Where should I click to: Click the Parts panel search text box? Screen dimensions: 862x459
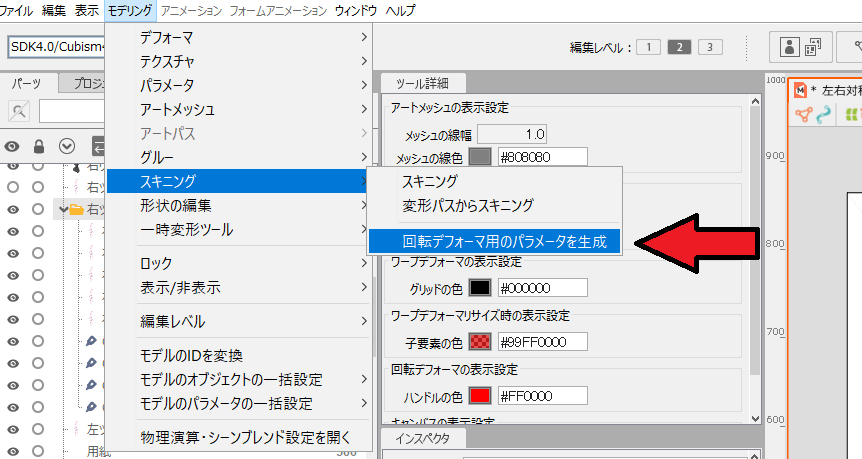click(x=71, y=112)
